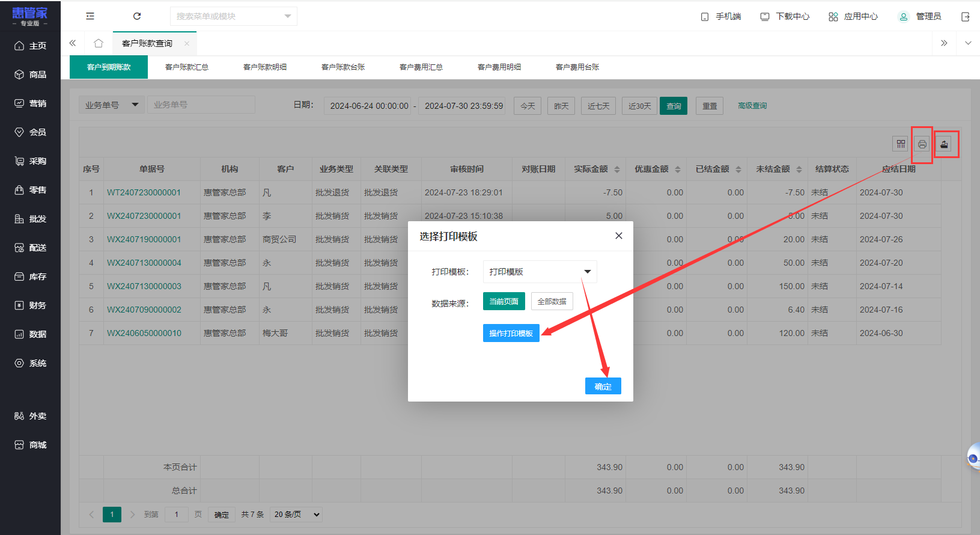Click the column settings grid icon
980x535 pixels.
(x=901, y=144)
